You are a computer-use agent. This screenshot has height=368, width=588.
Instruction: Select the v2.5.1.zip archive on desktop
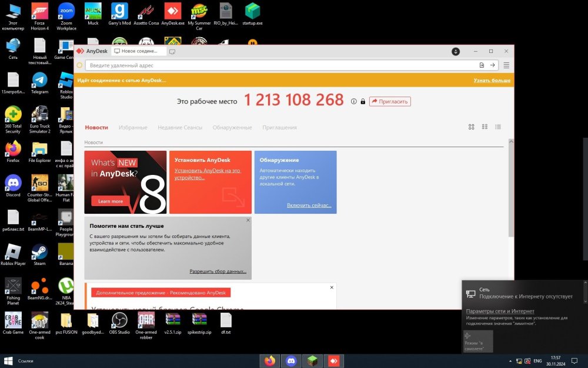(x=173, y=323)
